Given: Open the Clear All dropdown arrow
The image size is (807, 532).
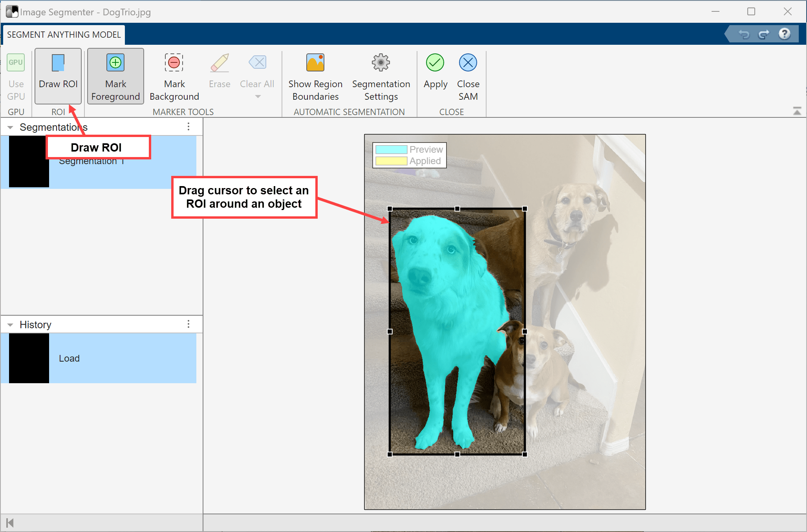Looking at the screenshot, I should click(x=258, y=97).
